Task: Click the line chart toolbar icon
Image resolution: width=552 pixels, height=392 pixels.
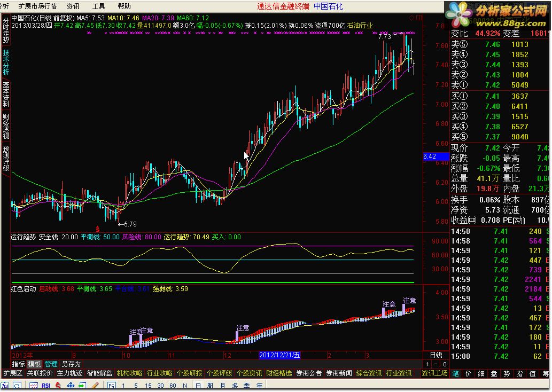Action: [x=34, y=386]
